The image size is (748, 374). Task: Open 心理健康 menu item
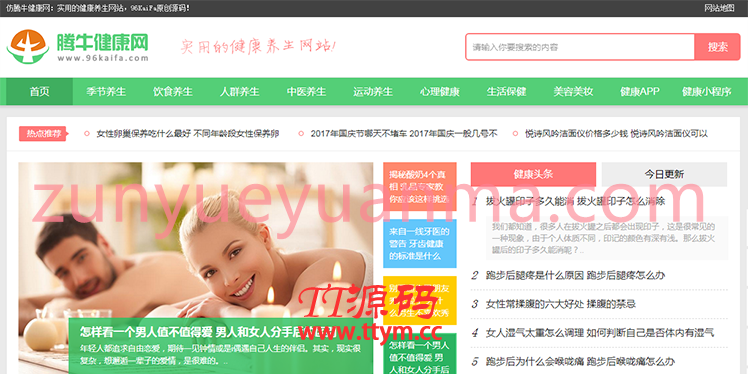439,92
